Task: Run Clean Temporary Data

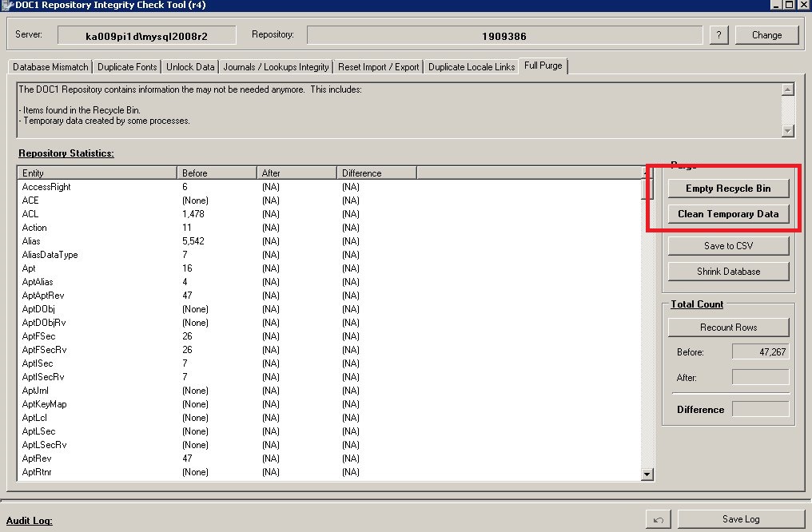Action: (x=728, y=213)
